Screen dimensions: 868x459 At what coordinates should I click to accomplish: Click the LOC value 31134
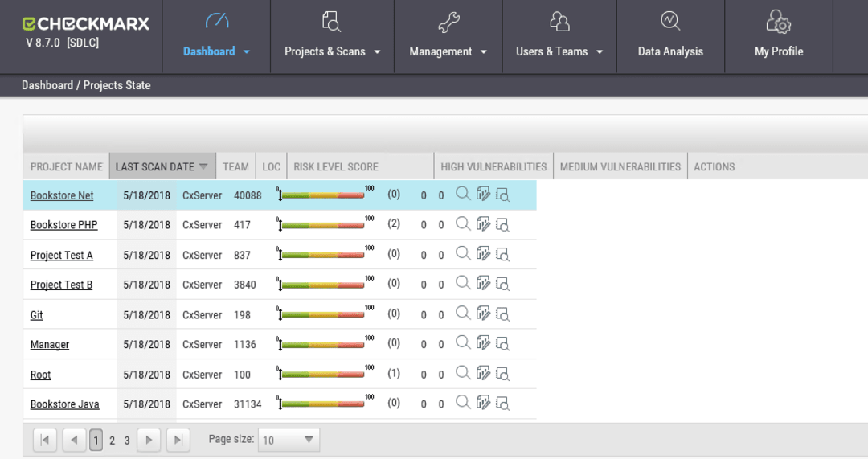tap(248, 404)
